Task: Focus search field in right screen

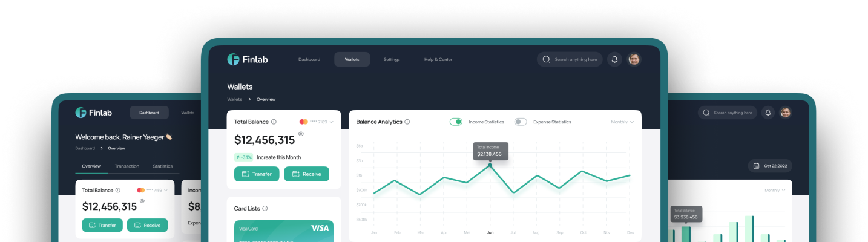Action: click(x=727, y=113)
